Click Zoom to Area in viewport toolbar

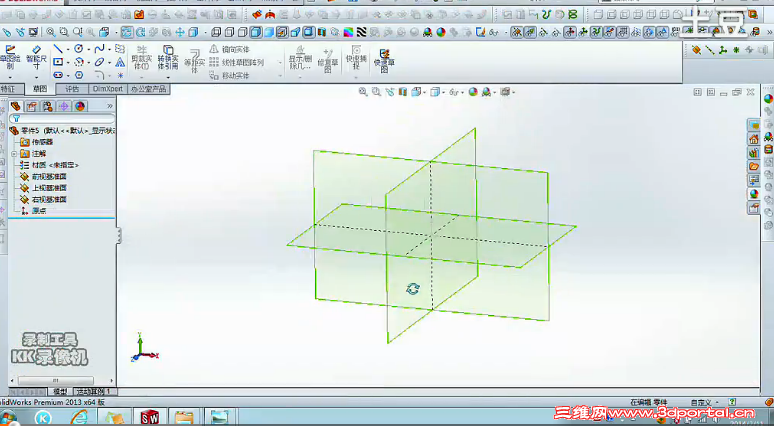(376, 92)
